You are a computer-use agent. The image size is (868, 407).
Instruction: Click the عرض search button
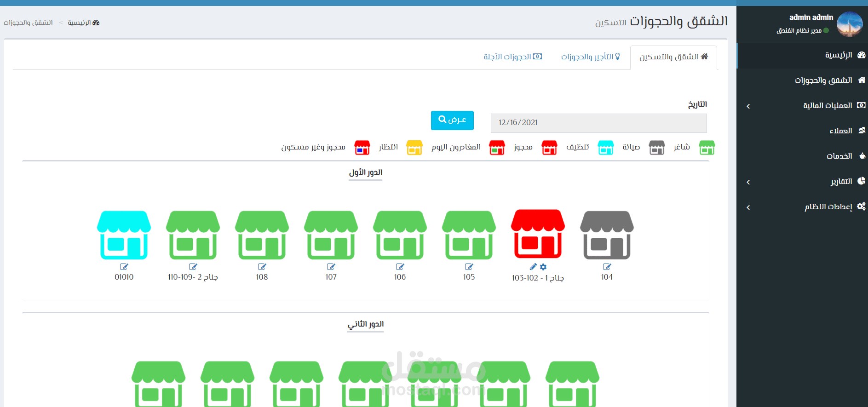coord(452,120)
